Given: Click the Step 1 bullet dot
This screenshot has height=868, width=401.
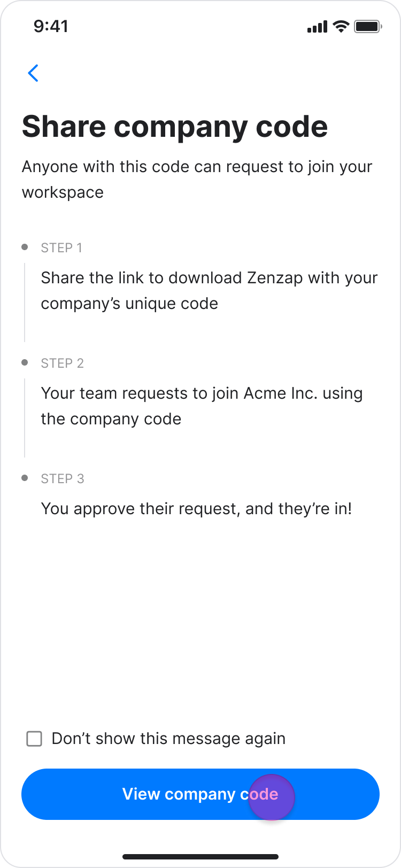Looking at the screenshot, I should 25,247.
